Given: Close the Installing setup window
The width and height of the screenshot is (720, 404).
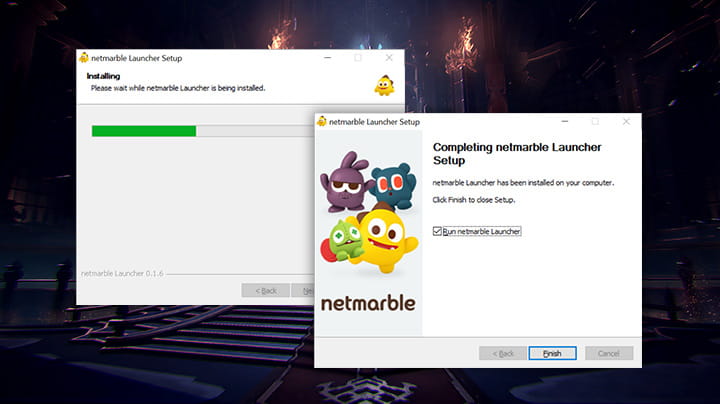Looking at the screenshot, I should click(x=387, y=58).
